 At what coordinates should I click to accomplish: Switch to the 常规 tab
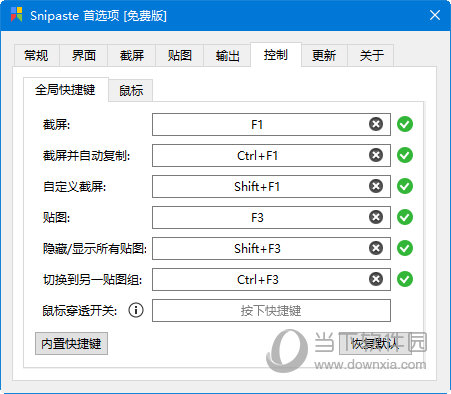36,55
